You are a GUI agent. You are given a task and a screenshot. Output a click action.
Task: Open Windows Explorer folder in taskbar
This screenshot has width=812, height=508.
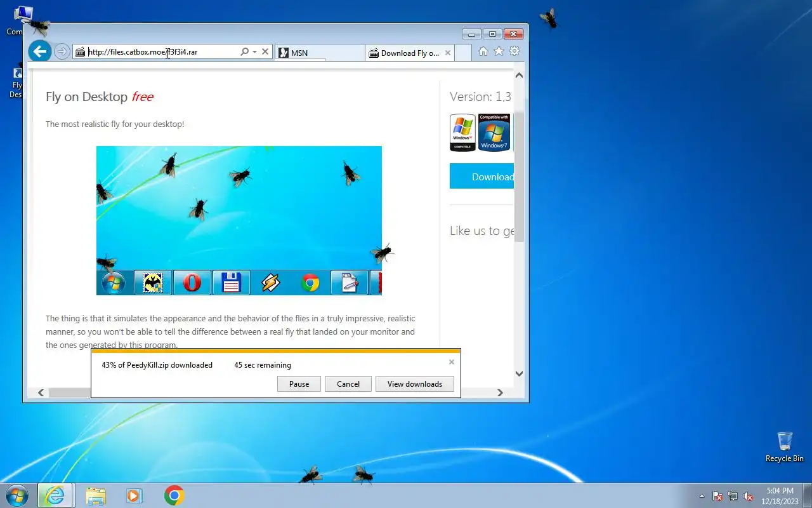[x=96, y=495]
